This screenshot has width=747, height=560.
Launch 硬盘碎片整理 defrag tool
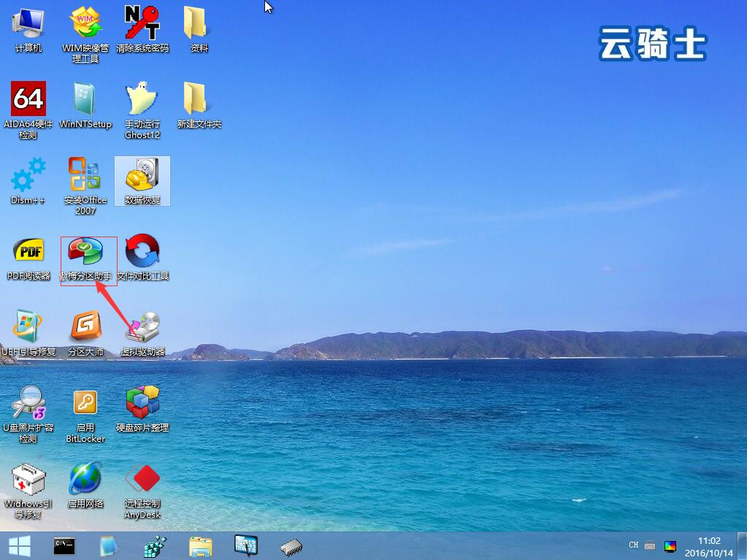coord(142,409)
